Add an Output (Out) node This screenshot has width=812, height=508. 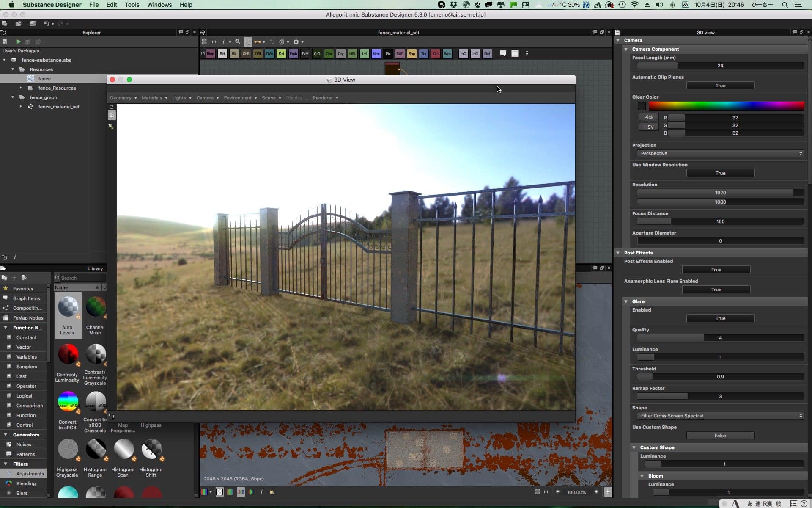click(x=487, y=54)
